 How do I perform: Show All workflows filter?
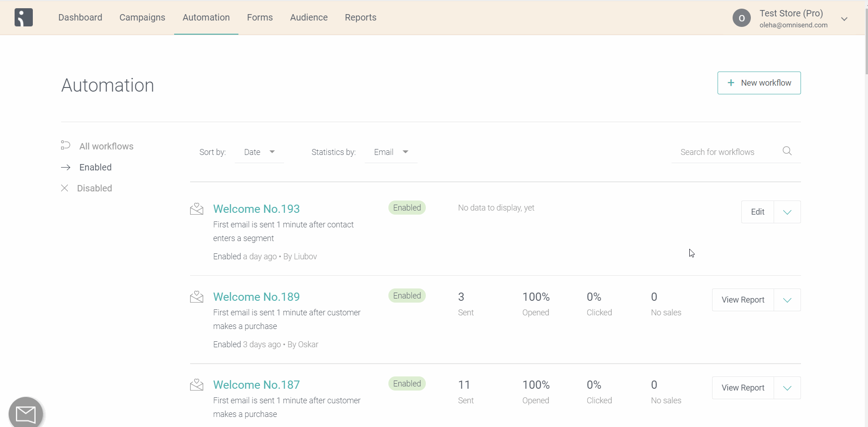(x=106, y=146)
